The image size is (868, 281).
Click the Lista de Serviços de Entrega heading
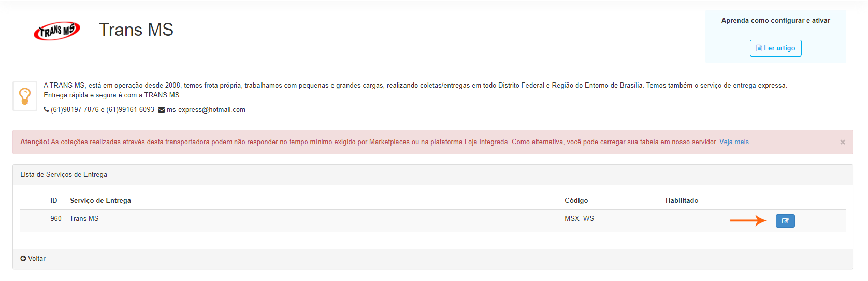64,175
